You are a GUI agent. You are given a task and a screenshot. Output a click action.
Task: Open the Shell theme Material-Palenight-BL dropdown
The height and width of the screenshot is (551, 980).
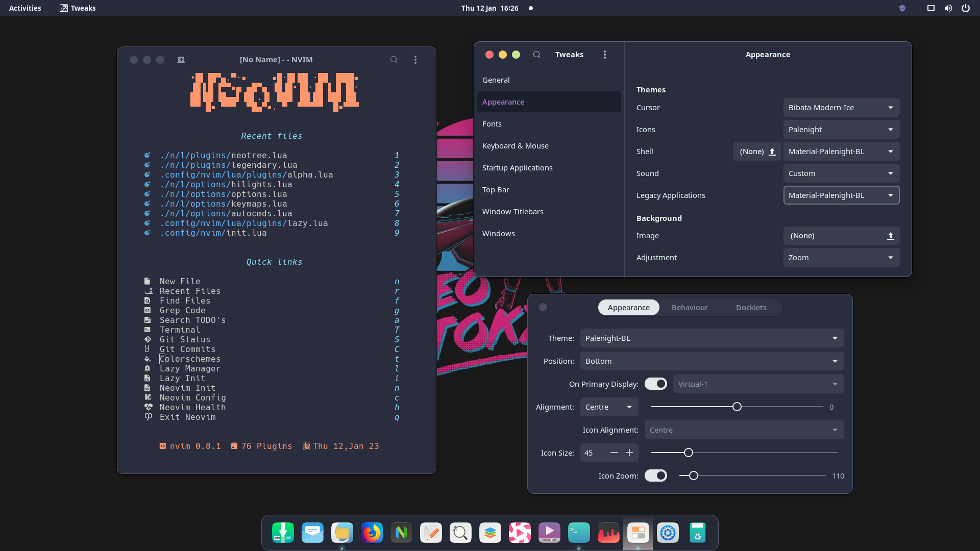[841, 152]
